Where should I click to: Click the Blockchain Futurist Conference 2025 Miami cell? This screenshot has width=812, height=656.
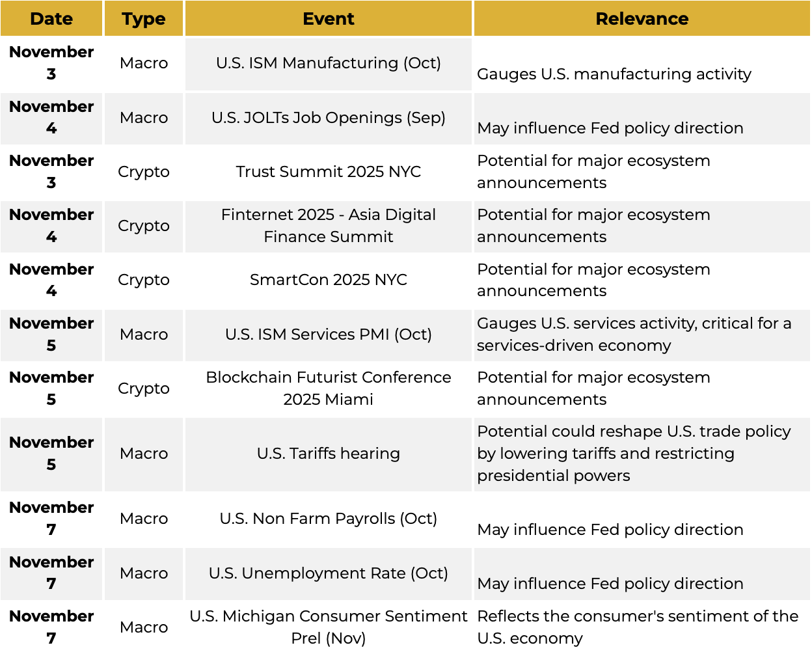point(328,389)
